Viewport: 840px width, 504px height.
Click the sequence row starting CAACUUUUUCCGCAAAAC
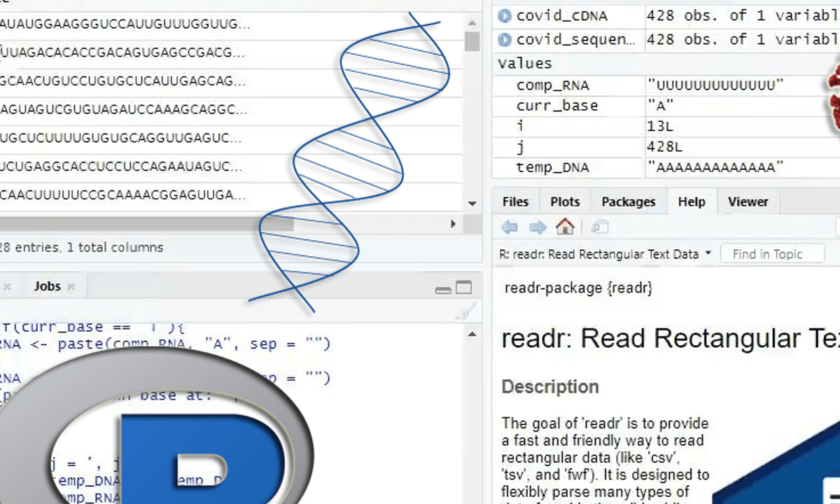(122, 195)
